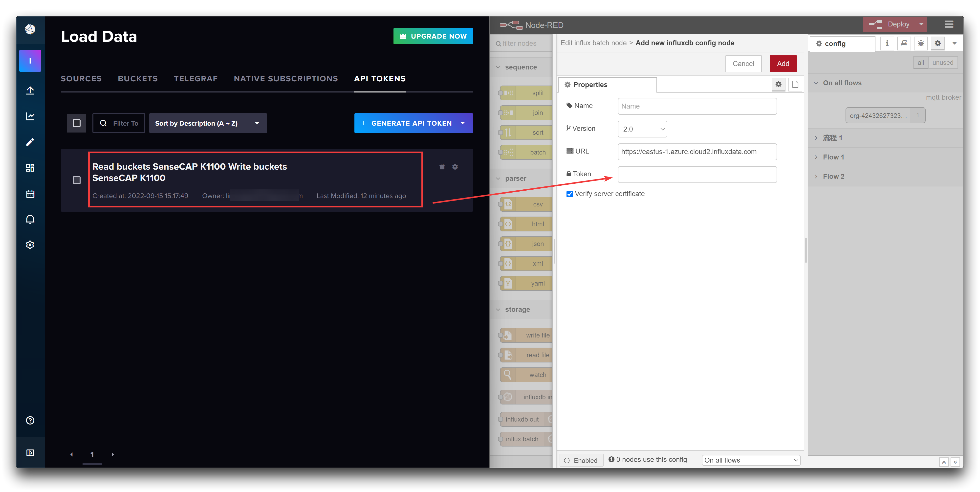Select the Properties tab in the edit dialog
This screenshot has width=980, height=492.
point(607,85)
